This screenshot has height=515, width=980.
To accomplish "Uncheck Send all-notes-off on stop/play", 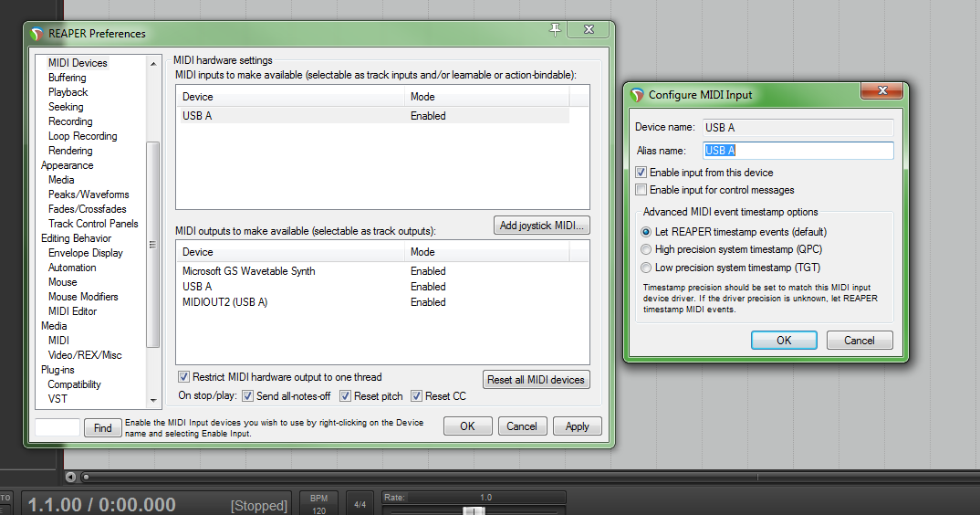I will (x=247, y=396).
